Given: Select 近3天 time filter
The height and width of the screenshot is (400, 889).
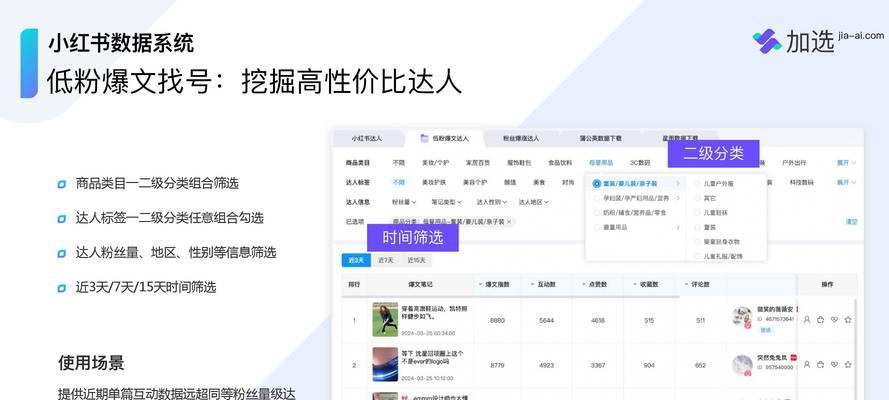Looking at the screenshot, I should tap(356, 260).
